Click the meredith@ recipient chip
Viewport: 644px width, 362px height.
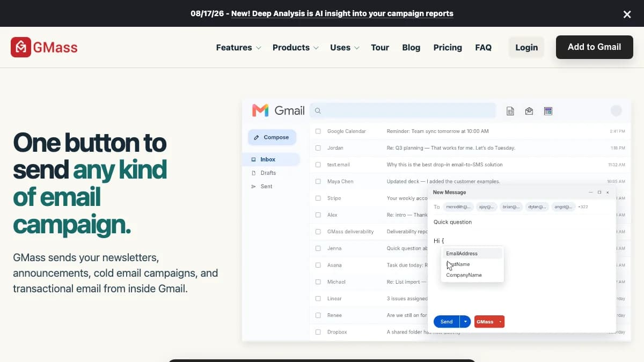[458, 206]
